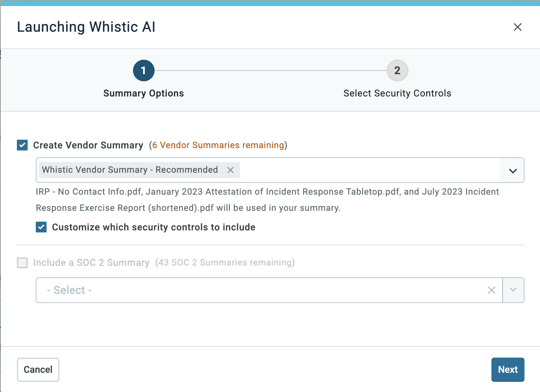The height and width of the screenshot is (392, 540).
Task: Click the Cancel button
Action: (x=38, y=370)
